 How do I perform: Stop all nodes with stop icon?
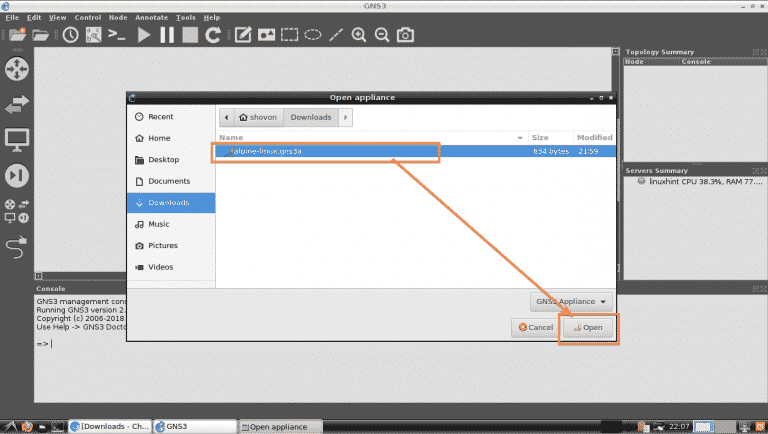[x=190, y=35]
